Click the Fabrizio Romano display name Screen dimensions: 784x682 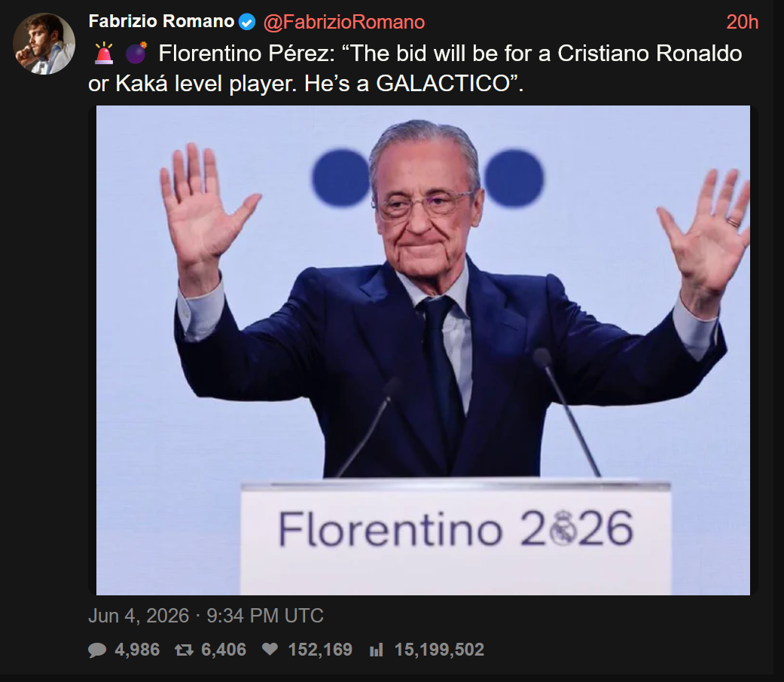point(161,22)
